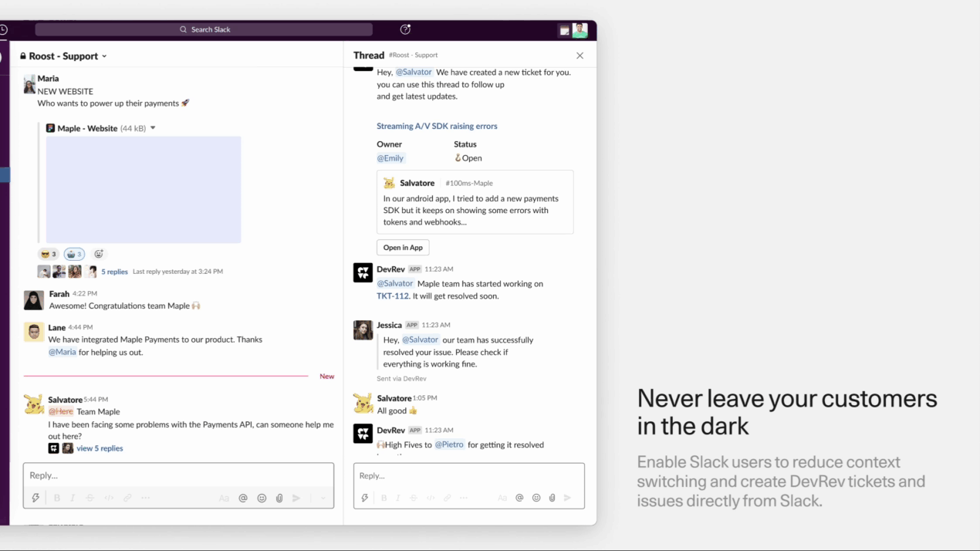Toggle bold in the channel composer
The height and width of the screenshot is (551, 980).
tap(57, 499)
